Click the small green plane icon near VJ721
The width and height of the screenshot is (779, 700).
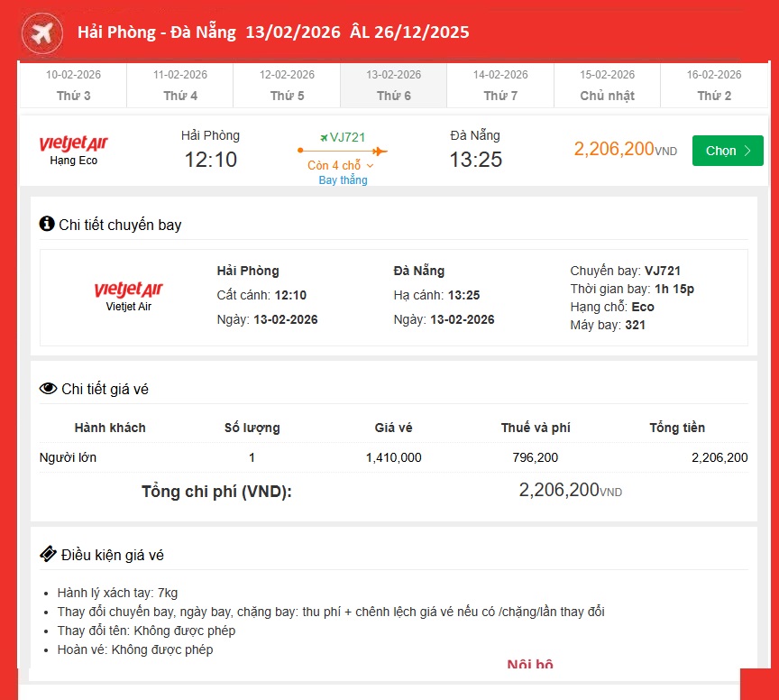324,137
